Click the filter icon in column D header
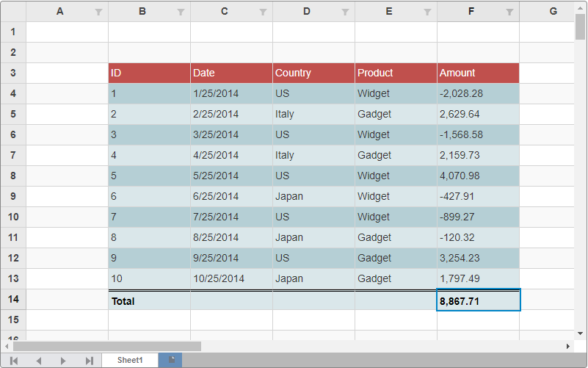 (x=346, y=12)
